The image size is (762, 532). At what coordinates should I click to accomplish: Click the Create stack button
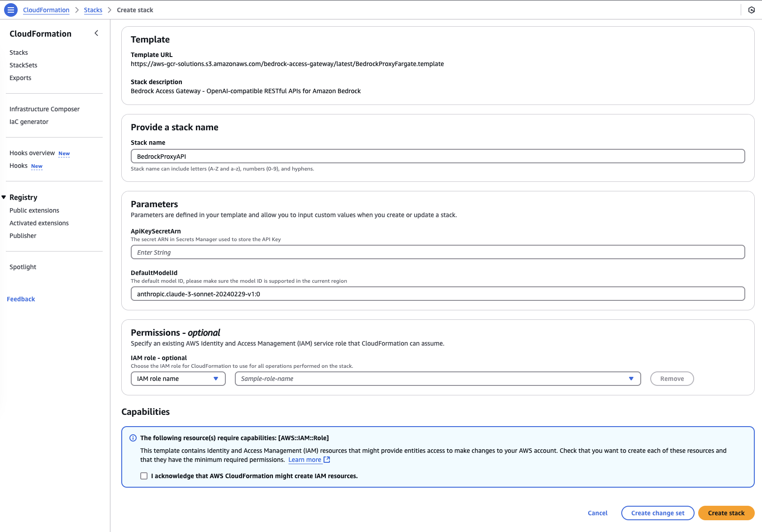726,513
